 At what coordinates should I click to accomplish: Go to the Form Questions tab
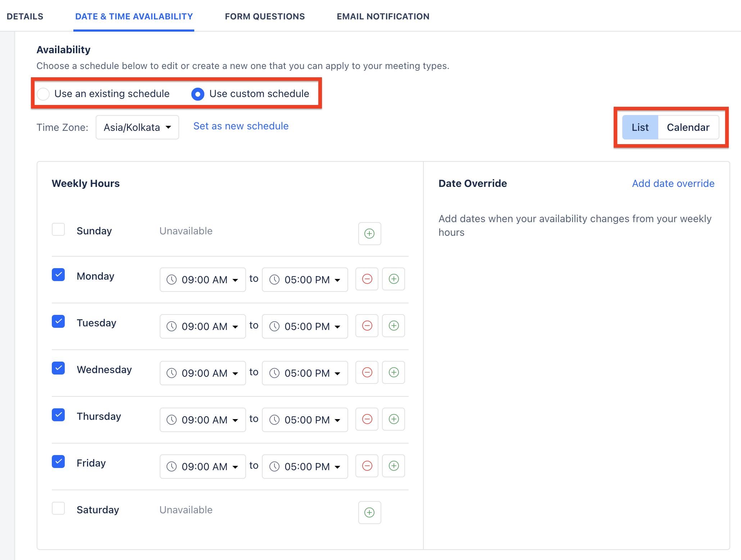coord(265,17)
